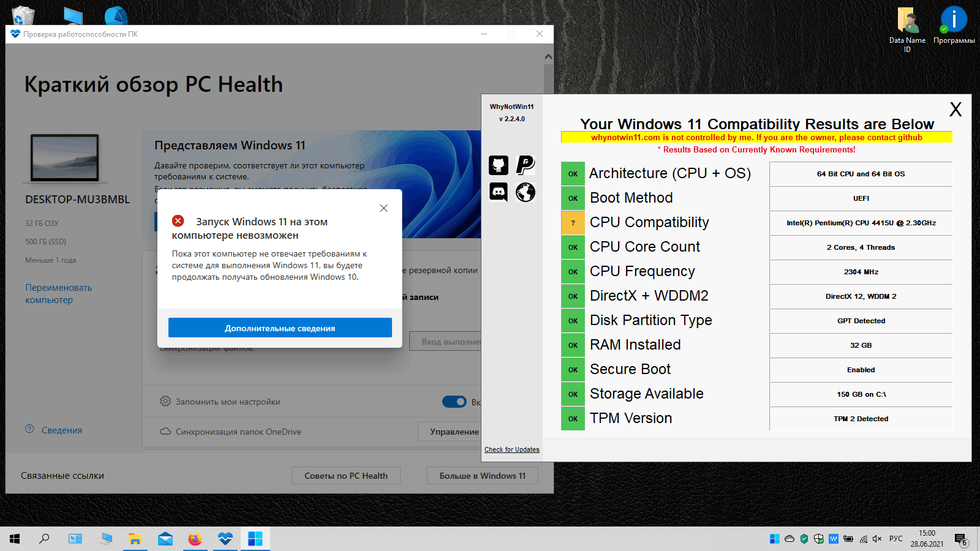
Task: Click the green OK status for Architecture
Action: pos(573,174)
